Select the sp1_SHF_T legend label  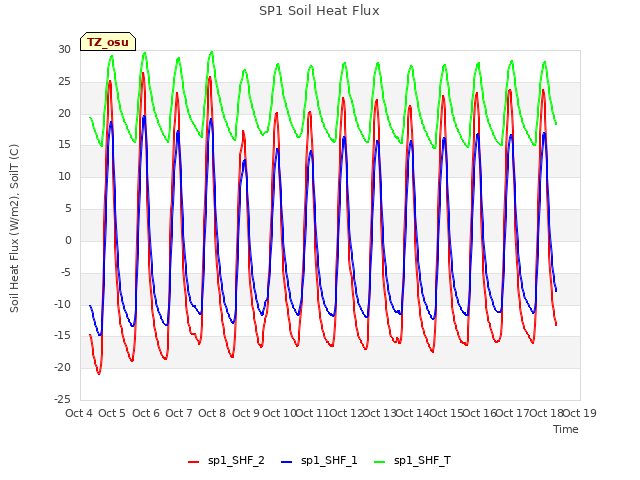tap(422, 460)
